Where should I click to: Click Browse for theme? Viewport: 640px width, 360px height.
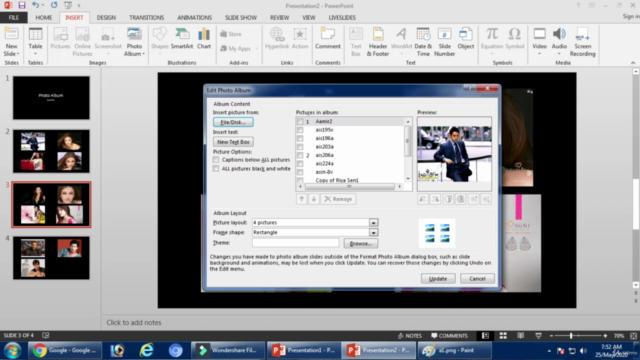pos(360,243)
